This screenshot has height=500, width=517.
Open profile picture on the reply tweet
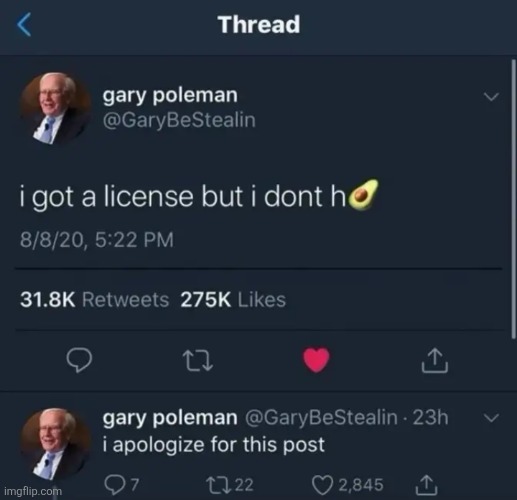point(55,444)
